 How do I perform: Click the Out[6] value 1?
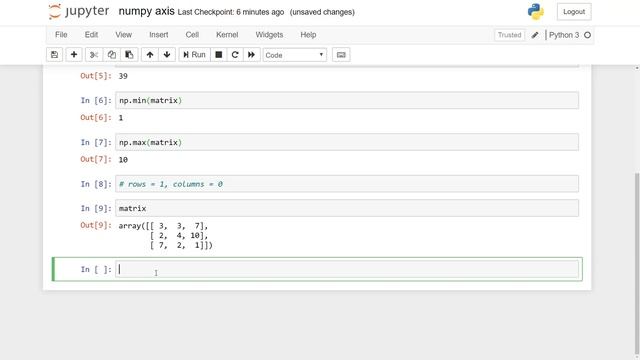pyautogui.click(x=120, y=118)
